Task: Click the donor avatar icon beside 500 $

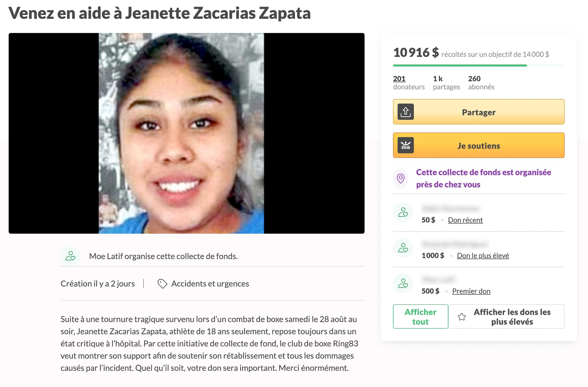Action: tap(403, 283)
